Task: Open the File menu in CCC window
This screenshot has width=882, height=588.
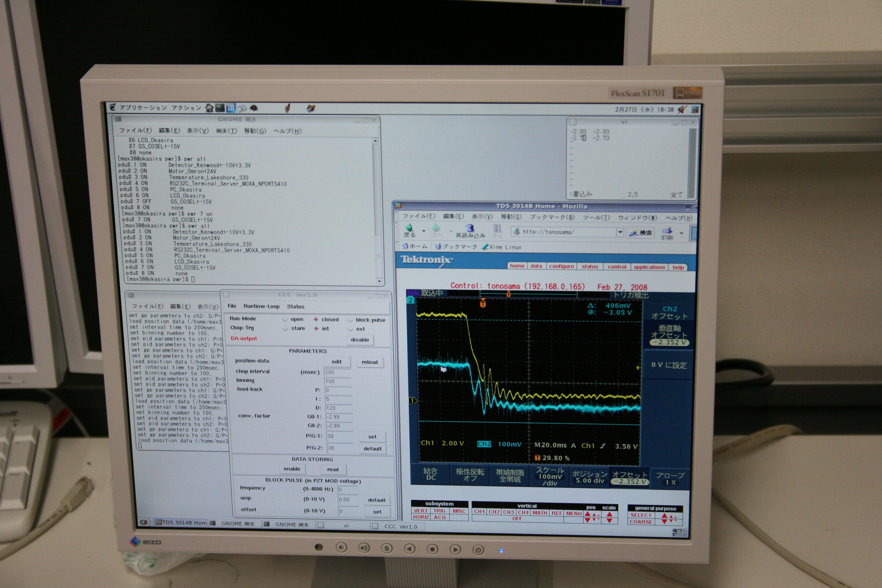Action: 232,306
